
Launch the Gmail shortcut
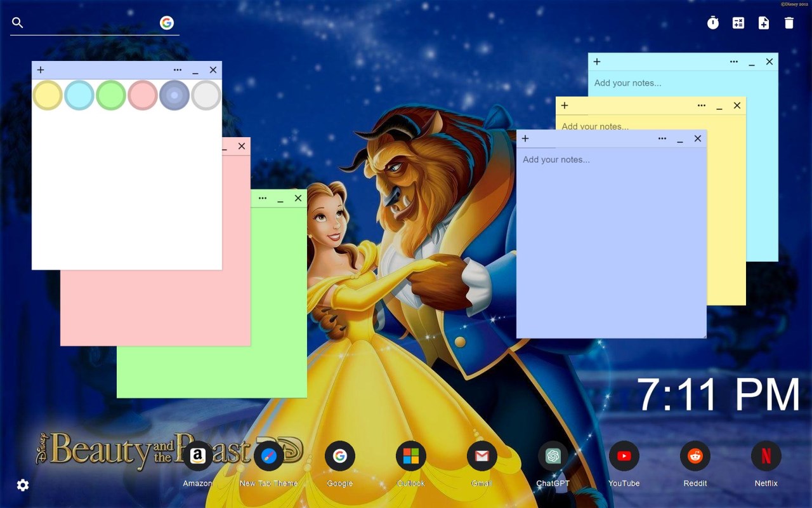[482, 456]
